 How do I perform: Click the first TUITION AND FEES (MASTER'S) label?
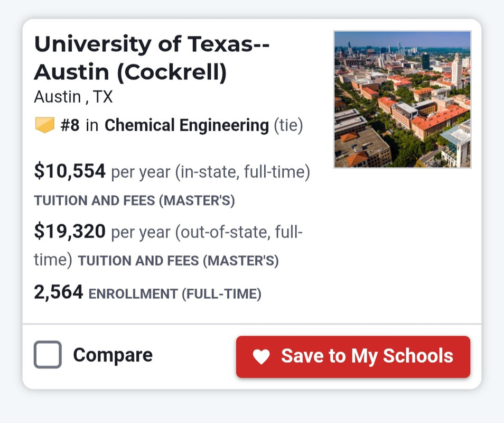click(x=134, y=201)
